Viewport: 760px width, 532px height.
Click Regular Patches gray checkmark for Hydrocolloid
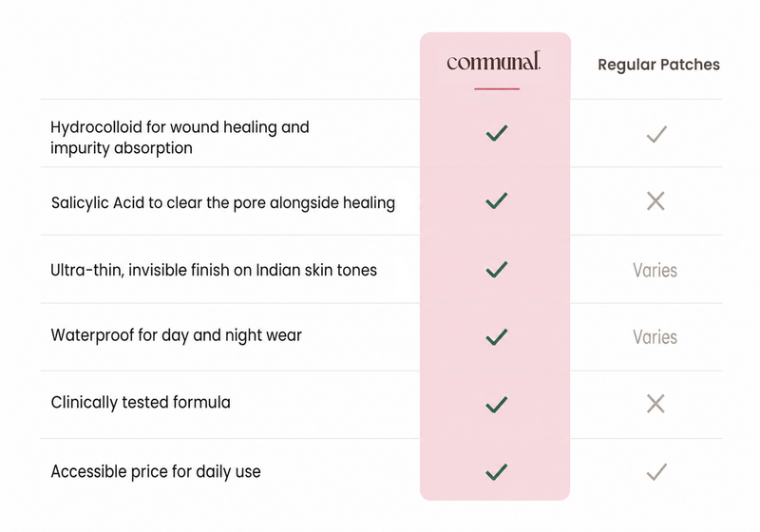(656, 134)
